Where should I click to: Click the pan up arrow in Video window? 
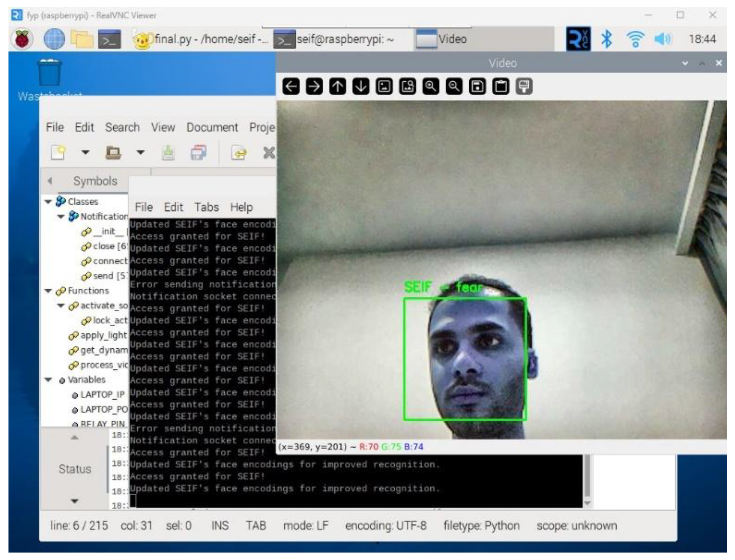coord(338,87)
